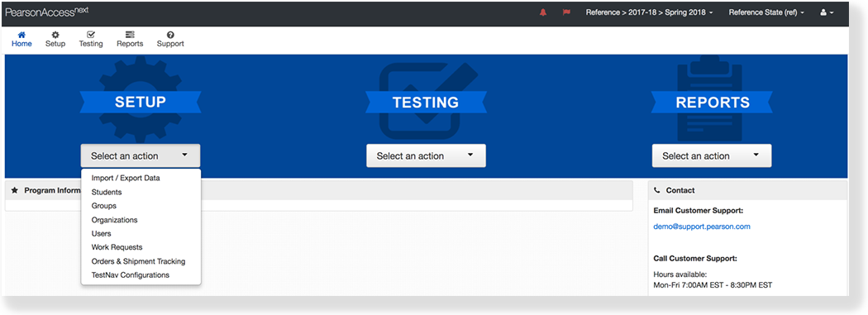Click the Testing checkbox icon in nav bar

point(91,35)
